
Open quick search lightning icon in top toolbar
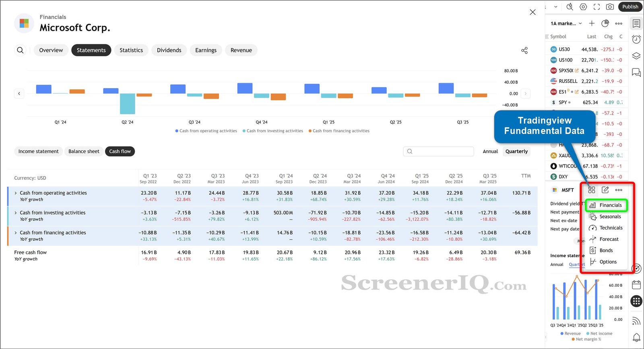[x=570, y=6]
